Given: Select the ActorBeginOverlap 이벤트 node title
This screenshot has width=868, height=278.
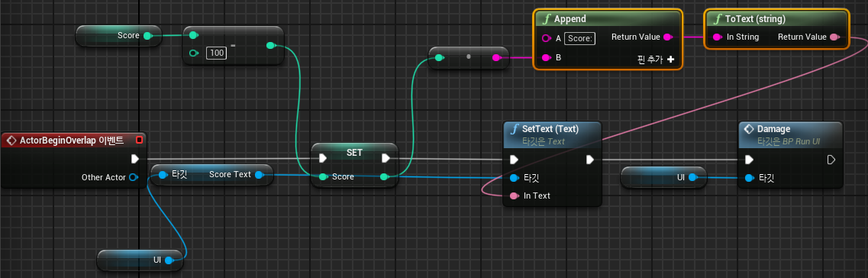Looking at the screenshot, I should point(72,140).
